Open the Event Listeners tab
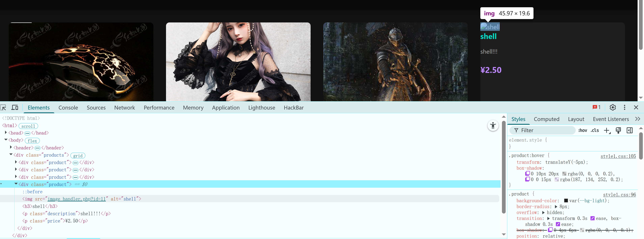 (x=611, y=119)
